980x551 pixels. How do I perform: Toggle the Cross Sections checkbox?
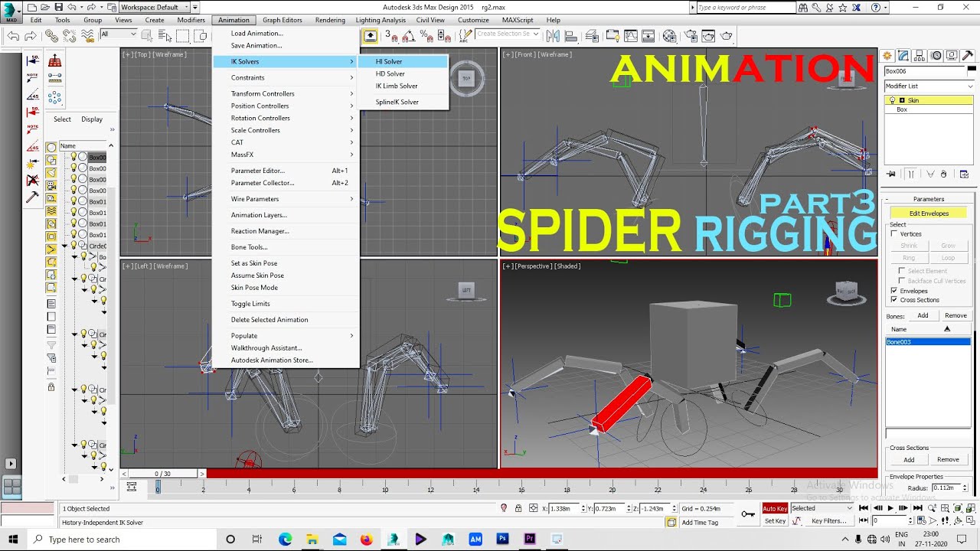point(894,300)
